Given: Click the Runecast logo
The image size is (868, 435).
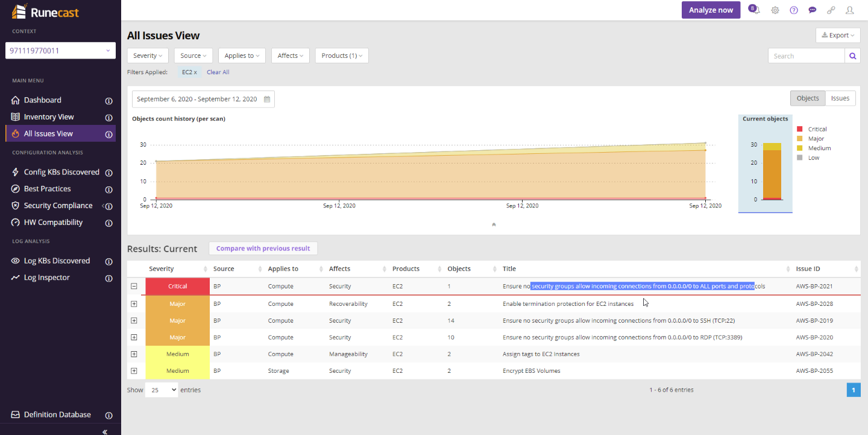Looking at the screenshot, I should (x=46, y=11).
